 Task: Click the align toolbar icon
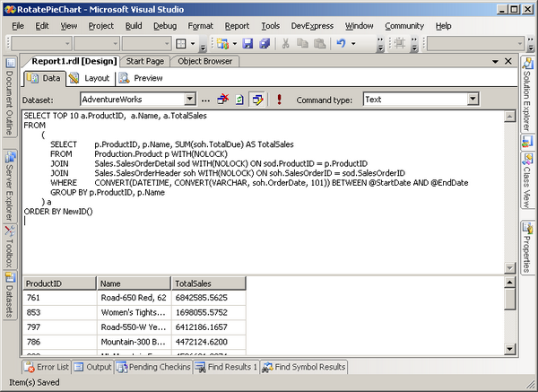tap(399, 44)
